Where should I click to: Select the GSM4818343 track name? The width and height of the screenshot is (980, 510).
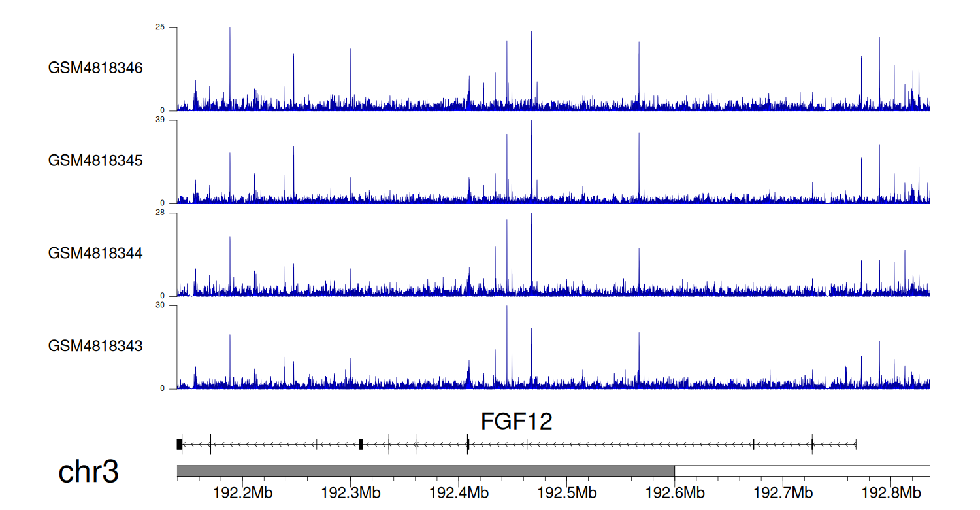click(x=95, y=345)
